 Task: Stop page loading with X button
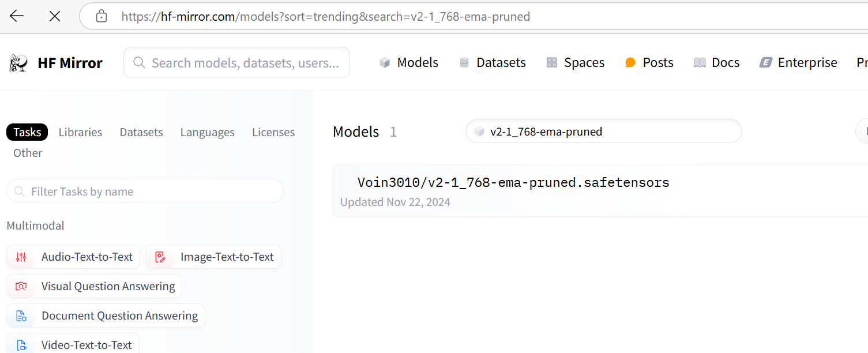pyautogui.click(x=55, y=16)
